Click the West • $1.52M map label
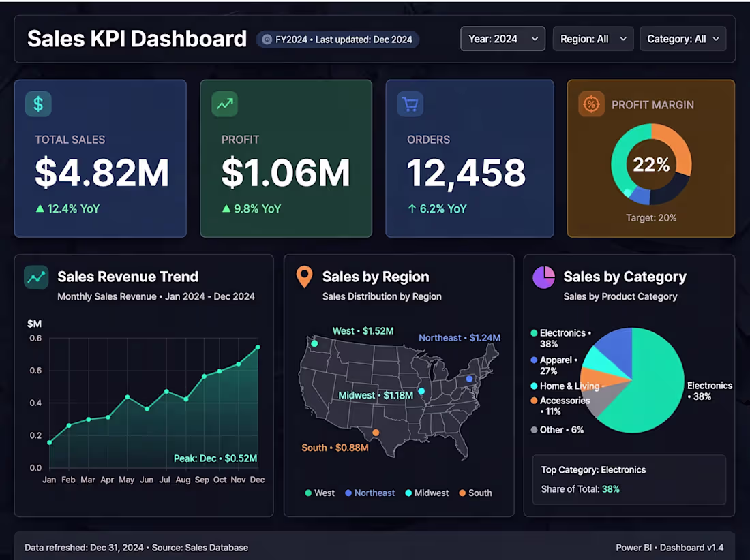 tap(363, 330)
